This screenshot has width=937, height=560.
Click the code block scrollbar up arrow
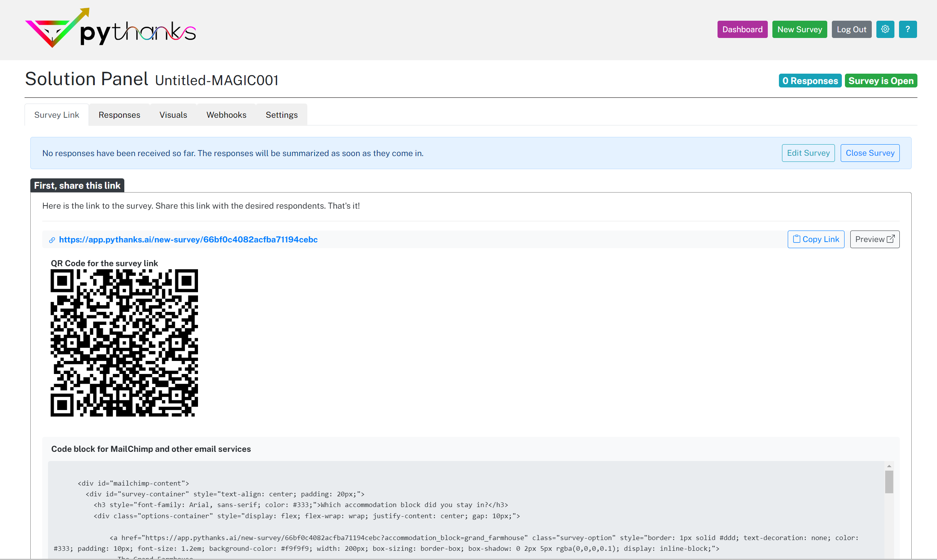point(889,466)
